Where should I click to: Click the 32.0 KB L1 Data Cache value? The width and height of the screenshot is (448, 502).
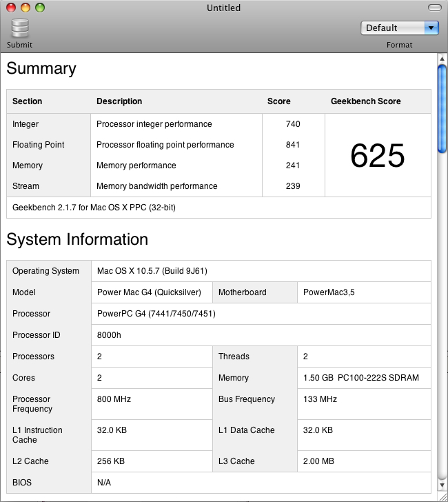coord(318,430)
